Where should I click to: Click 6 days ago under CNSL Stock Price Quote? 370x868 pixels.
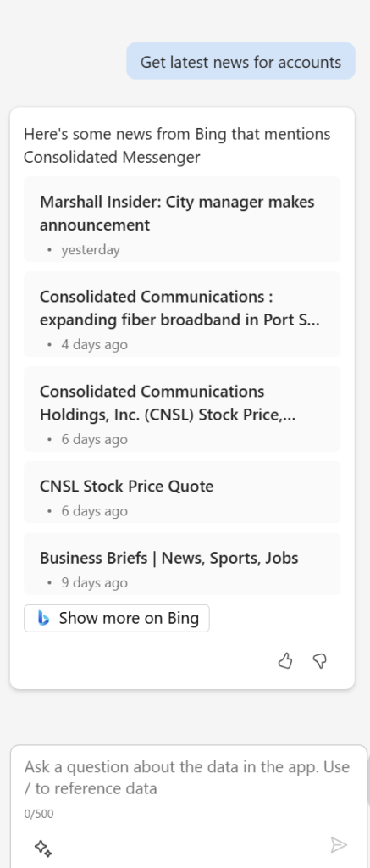tap(94, 511)
